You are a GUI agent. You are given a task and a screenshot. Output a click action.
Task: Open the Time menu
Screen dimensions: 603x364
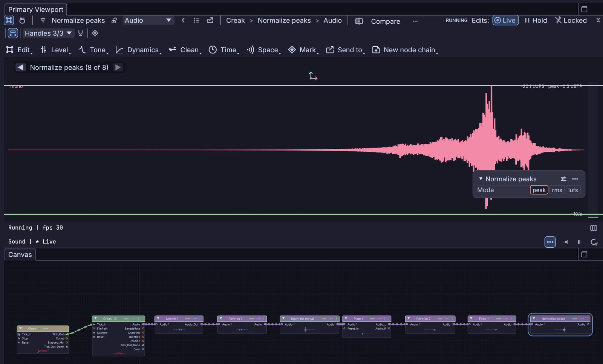[x=224, y=50]
